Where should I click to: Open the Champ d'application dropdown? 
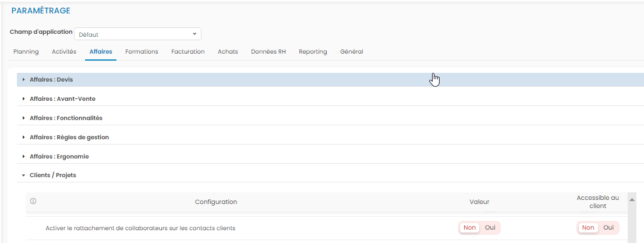(x=137, y=34)
